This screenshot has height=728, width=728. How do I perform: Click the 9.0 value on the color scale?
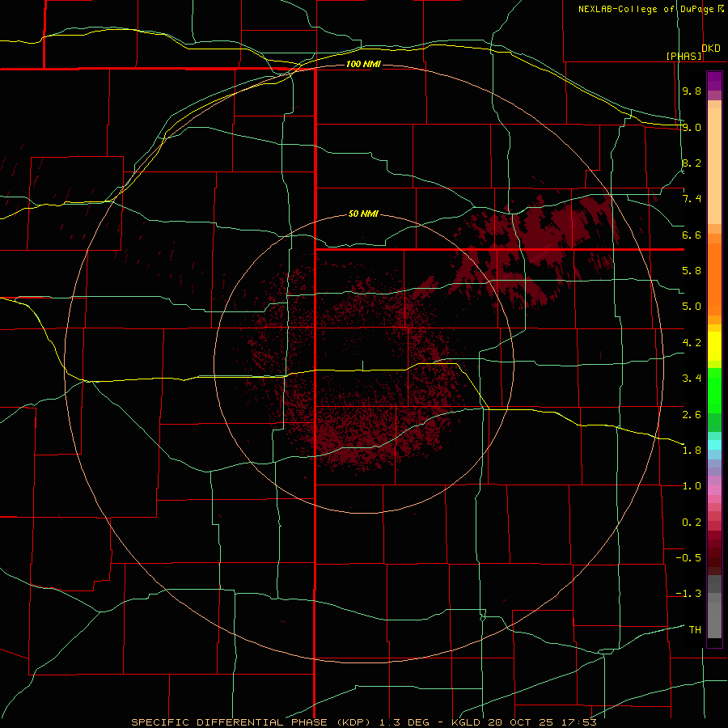coord(692,127)
